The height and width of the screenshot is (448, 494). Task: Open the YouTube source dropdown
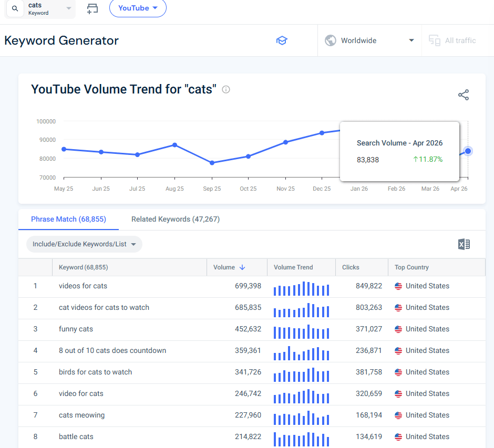coord(138,8)
